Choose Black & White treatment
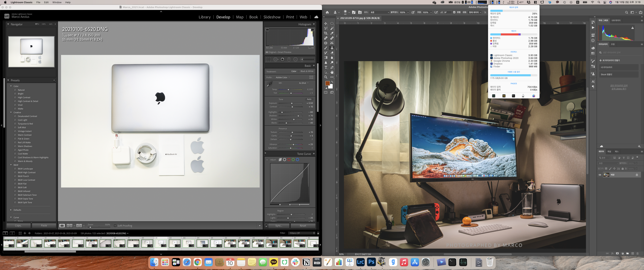 coord(307,71)
